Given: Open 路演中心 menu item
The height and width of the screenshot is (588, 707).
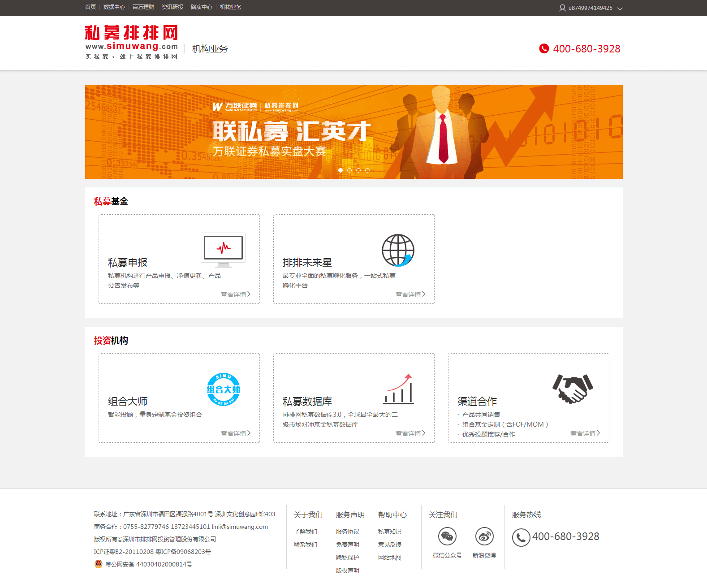Looking at the screenshot, I should (202, 7).
